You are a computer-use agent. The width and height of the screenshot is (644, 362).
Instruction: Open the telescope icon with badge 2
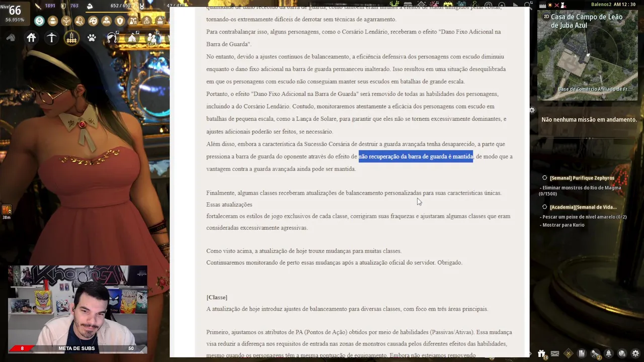tap(595, 353)
